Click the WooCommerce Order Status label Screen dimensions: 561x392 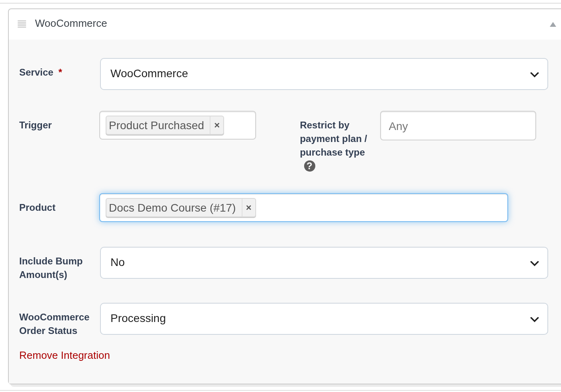point(54,324)
